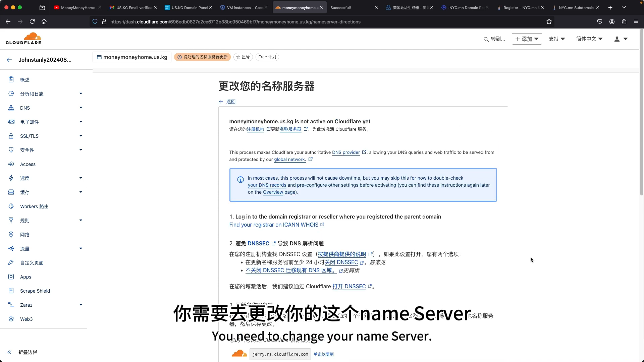Click 单击以复制 to copy nameserver
Image resolution: width=644 pixels, height=362 pixels.
[x=323, y=354]
